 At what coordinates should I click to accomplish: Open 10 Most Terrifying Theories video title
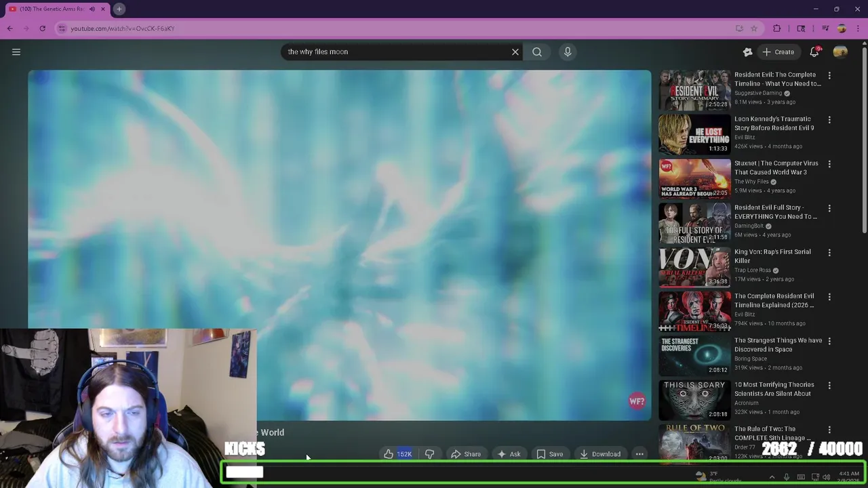point(774,389)
